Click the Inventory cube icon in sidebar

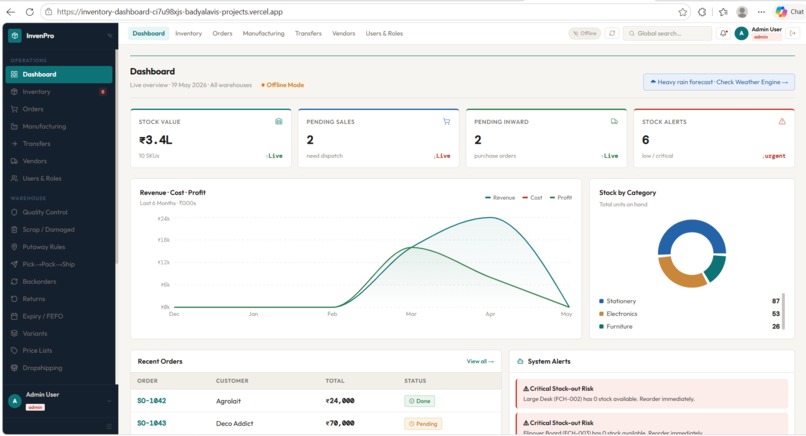pyautogui.click(x=14, y=92)
